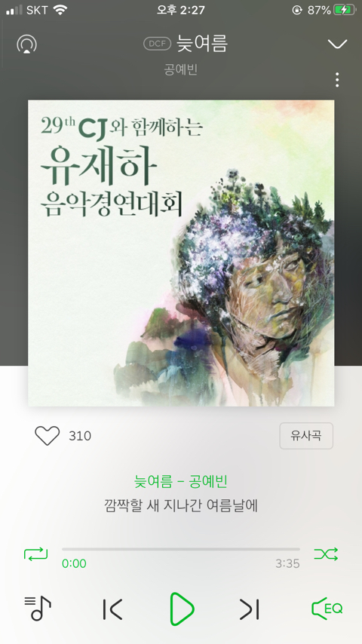Toggle the shuffle icon
This screenshot has width=362, height=644.
[x=326, y=554]
